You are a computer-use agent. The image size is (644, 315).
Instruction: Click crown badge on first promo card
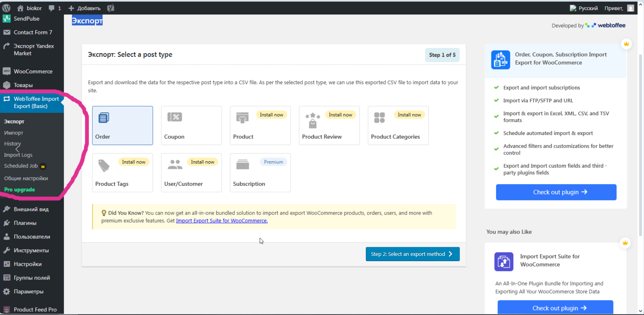[x=627, y=44]
